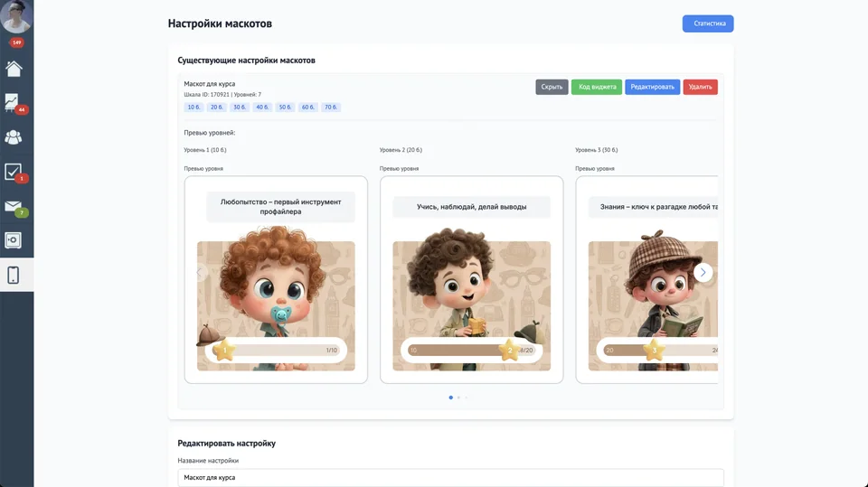Open the safe/finance icon in sidebar
Image resolution: width=868 pixels, height=487 pixels.
click(14, 240)
